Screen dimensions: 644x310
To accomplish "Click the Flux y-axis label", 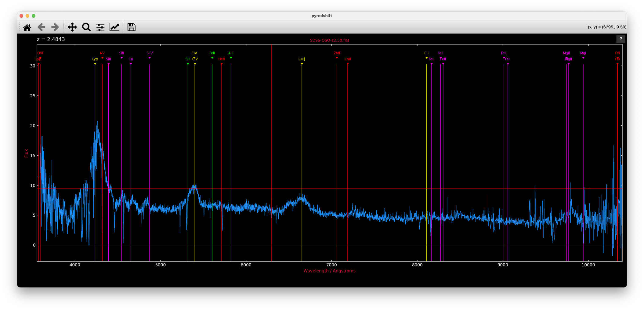I will coord(26,153).
